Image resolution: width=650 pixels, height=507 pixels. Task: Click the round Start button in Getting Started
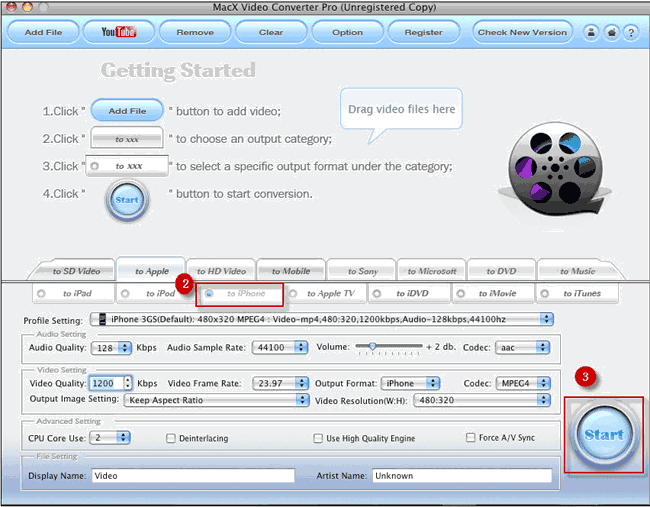click(x=127, y=200)
